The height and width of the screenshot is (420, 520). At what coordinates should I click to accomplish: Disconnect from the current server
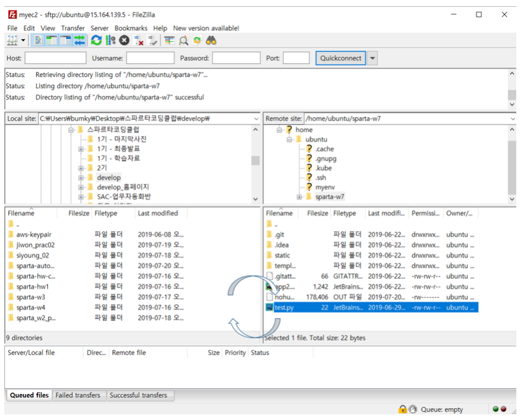click(x=138, y=40)
